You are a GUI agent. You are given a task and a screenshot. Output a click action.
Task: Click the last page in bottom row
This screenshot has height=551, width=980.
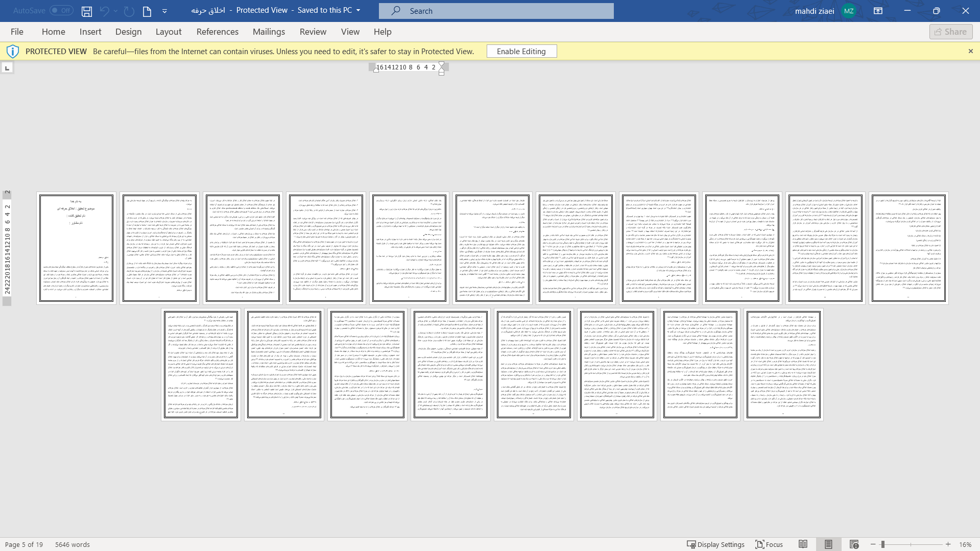click(783, 365)
